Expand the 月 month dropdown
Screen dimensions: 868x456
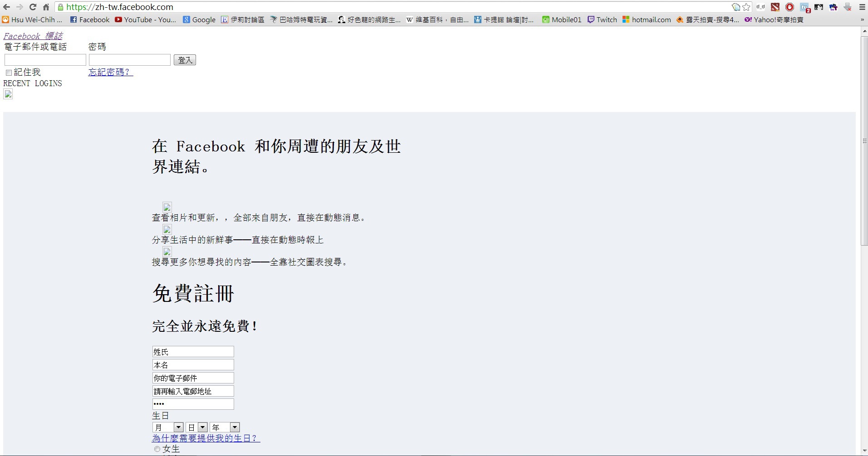click(168, 427)
